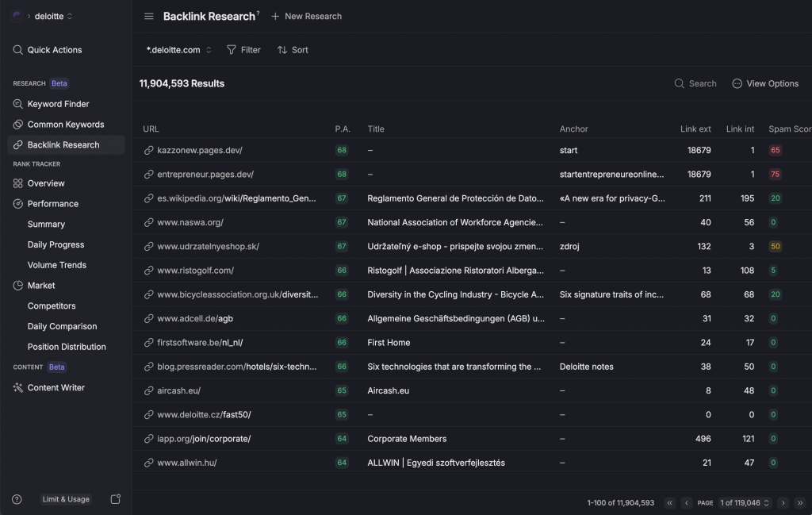Click the link icon for www.ristogolf.com
The width and height of the screenshot is (812, 515).
pyautogui.click(x=148, y=271)
